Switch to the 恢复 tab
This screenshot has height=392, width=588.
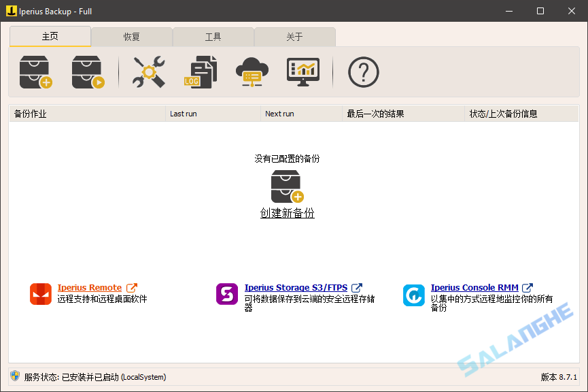(132, 37)
